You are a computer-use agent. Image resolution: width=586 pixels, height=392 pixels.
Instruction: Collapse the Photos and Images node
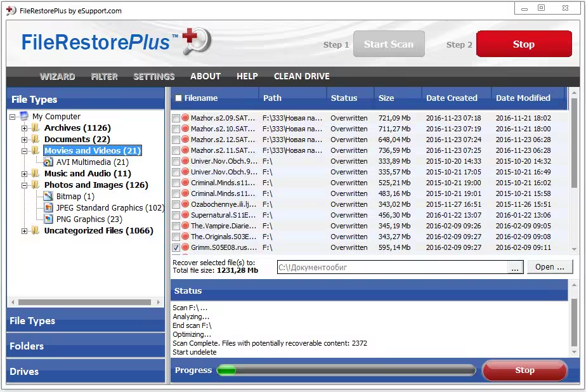pyautogui.click(x=24, y=185)
